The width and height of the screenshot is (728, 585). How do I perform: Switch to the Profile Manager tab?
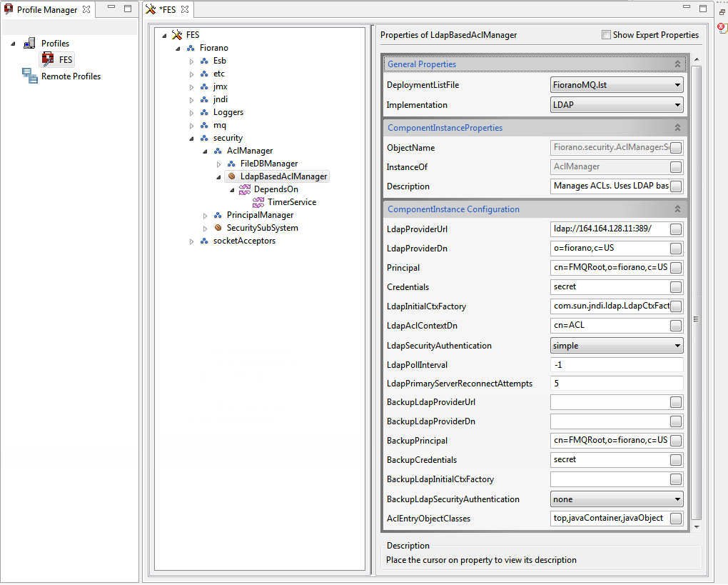47,9
